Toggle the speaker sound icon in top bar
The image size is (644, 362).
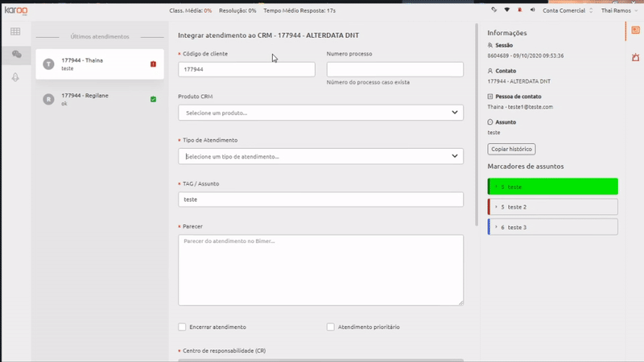[x=532, y=10]
